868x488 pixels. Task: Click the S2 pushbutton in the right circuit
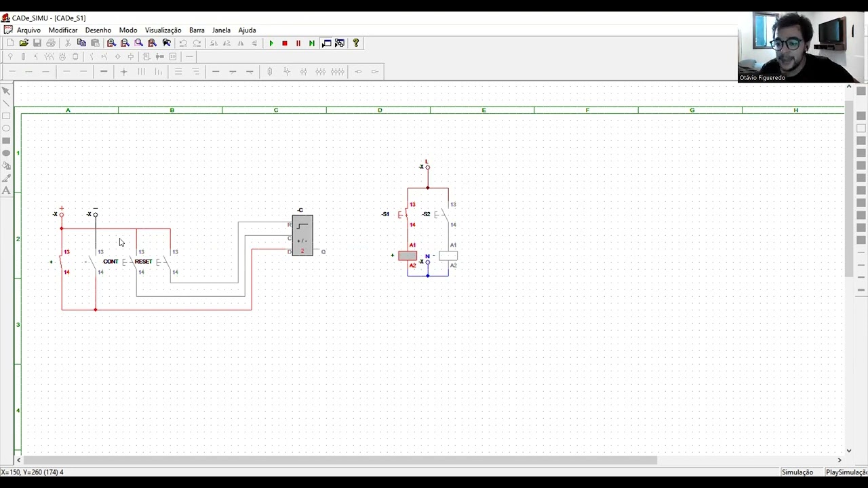tap(441, 214)
